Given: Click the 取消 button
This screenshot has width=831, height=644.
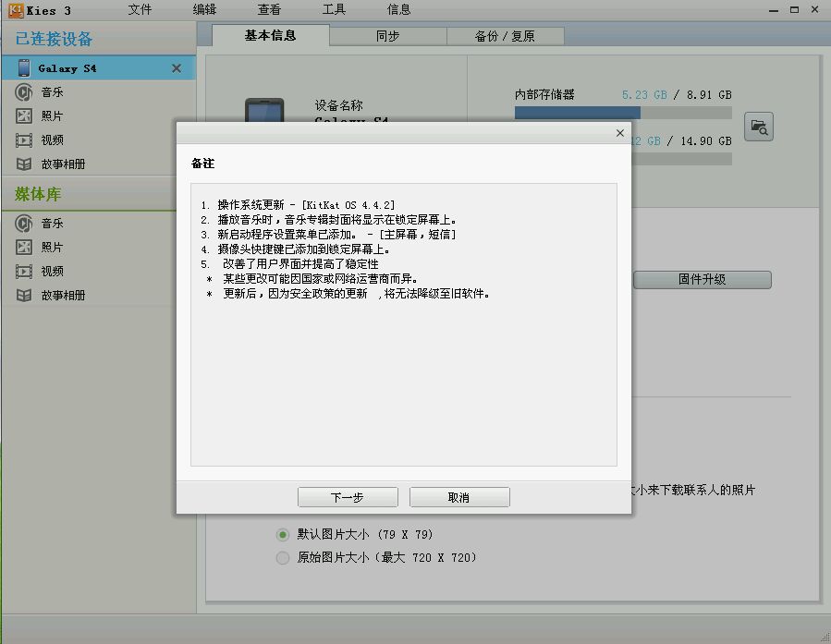Looking at the screenshot, I should tap(459, 497).
